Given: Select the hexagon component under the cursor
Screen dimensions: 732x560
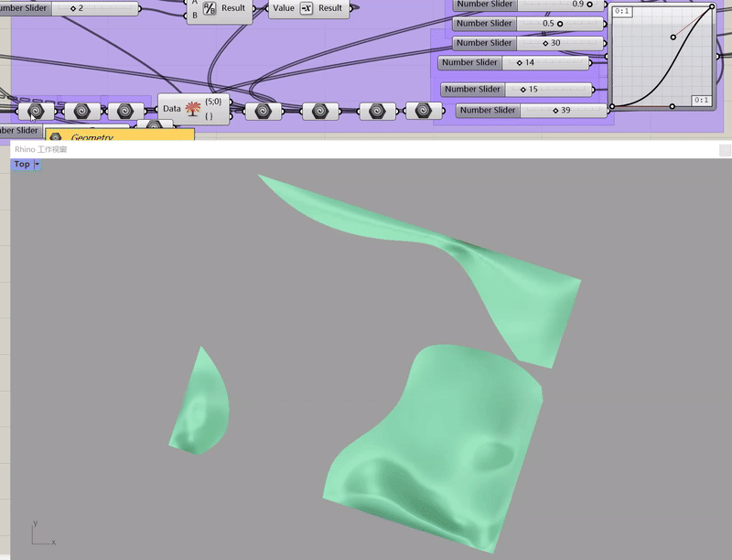Looking at the screenshot, I should [36, 111].
